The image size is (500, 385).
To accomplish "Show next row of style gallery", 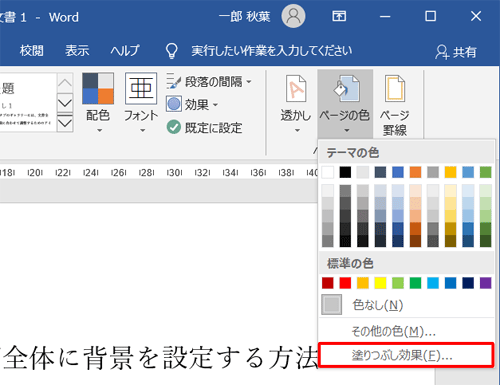I will [65, 102].
